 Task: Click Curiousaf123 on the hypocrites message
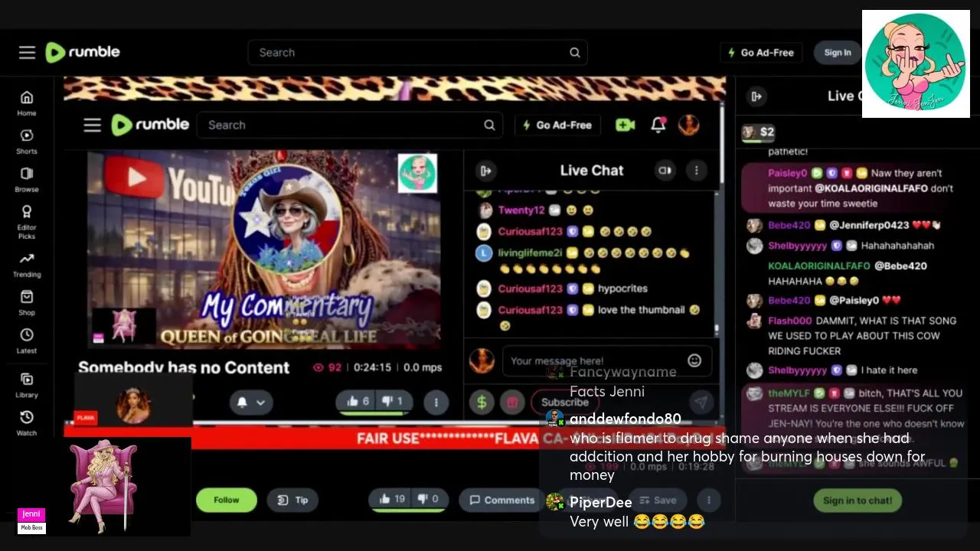click(530, 289)
